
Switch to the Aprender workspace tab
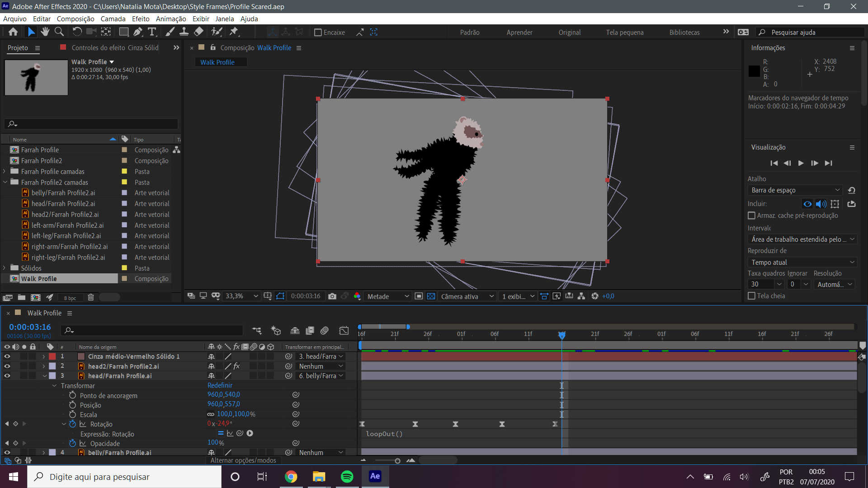(519, 33)
